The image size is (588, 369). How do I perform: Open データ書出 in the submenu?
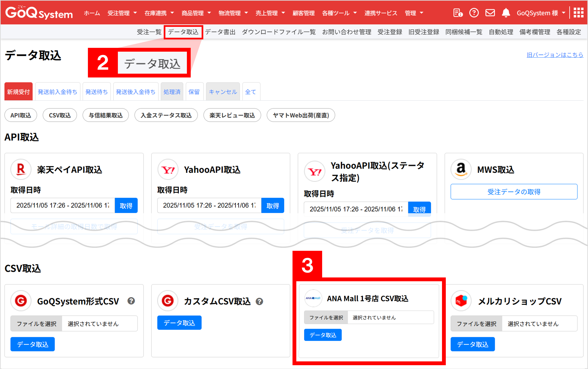click(x=220, y=32)
